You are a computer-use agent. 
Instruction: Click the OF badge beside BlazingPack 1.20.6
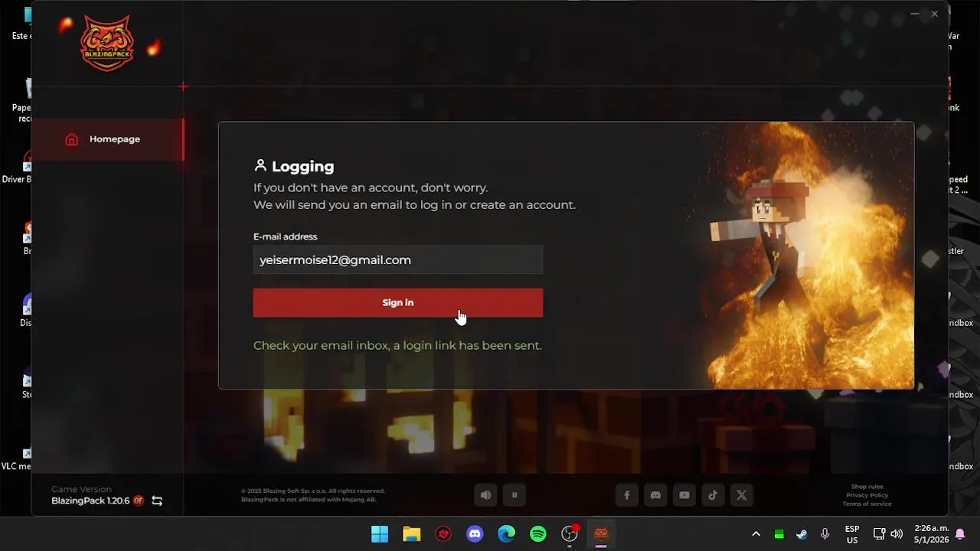(139, 500)
